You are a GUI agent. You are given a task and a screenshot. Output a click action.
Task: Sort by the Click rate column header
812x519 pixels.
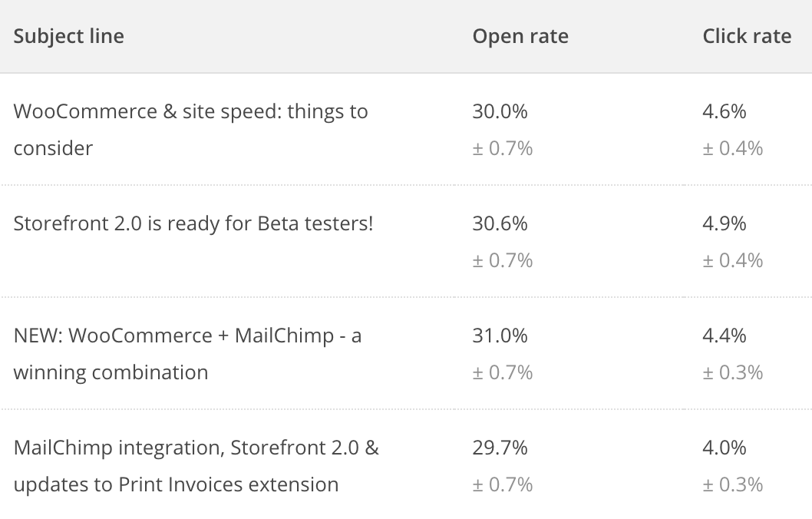pos(747,36)
